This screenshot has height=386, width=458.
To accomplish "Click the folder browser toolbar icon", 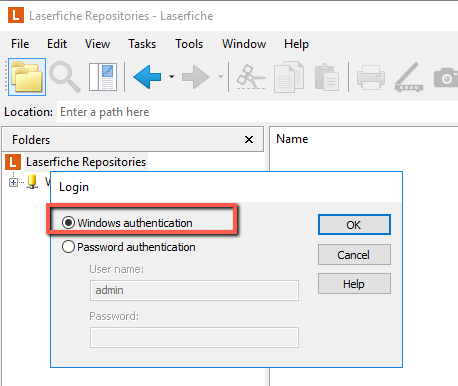I will (x=27, y=77).
